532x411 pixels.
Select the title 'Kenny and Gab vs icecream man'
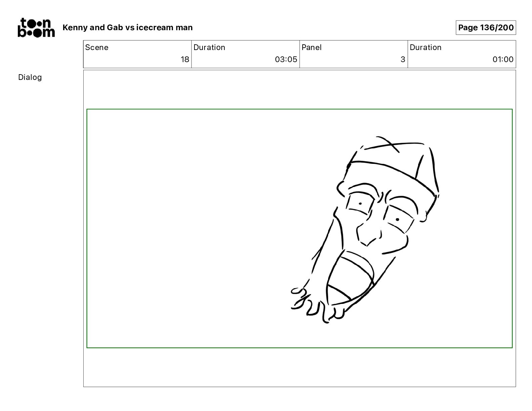[x=128, y=28]
